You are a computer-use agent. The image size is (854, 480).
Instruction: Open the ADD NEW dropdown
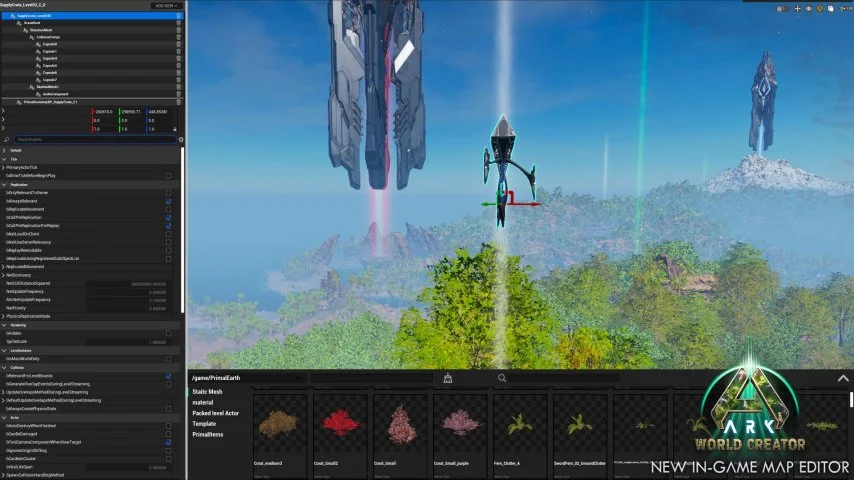(x=166, y=5)
